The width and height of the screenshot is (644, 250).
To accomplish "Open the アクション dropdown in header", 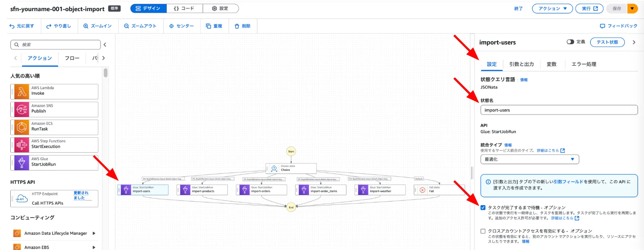I will pyautogui.click(x=552, y=9).
